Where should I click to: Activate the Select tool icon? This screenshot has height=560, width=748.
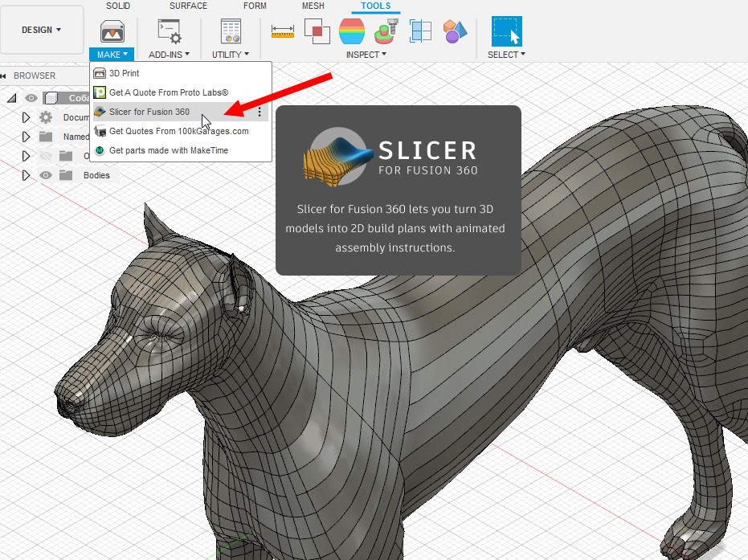[x=507, y=31]
